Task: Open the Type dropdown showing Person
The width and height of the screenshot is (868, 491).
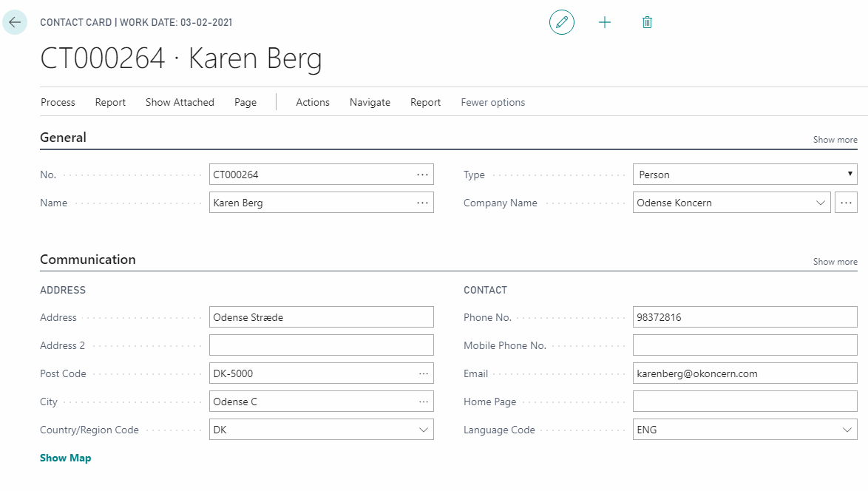Action: [745, 175]
